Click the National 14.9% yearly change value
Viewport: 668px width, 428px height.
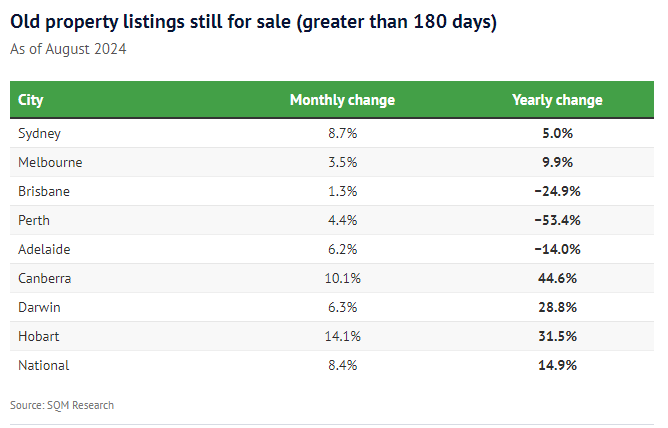(557, 365)
